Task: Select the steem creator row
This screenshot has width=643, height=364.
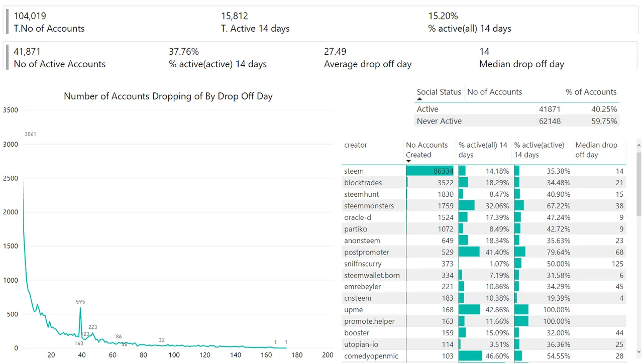Action: [x=484, y=171]
